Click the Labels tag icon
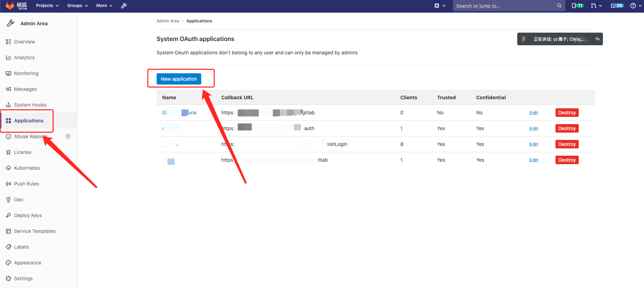Viewport: 644px width, 289px height. [8, 247]
